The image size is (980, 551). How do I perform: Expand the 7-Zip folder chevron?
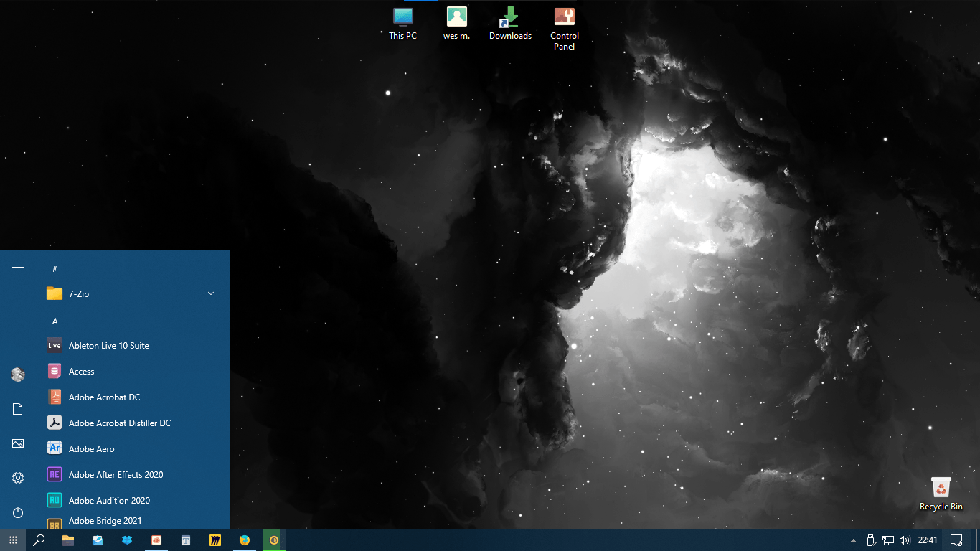(211, 293)
